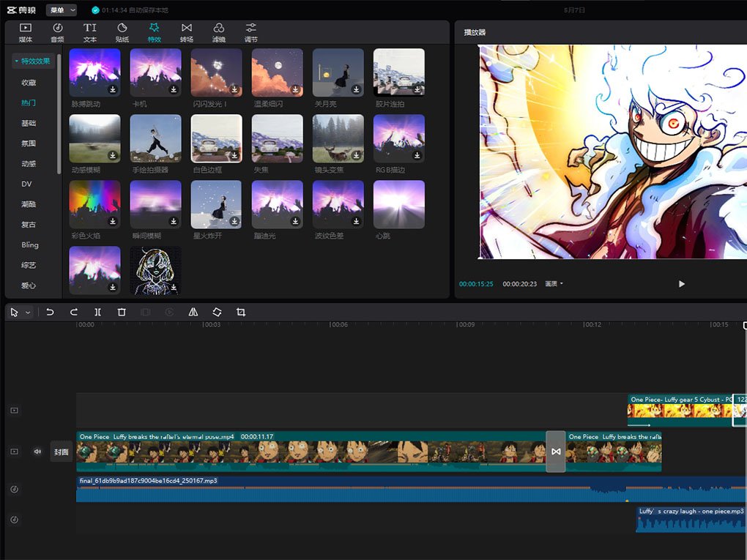Viewport: 747px width, 560px height.
Task: Click the delete (trash) icon in timeline toolbar
Action: 122,312
